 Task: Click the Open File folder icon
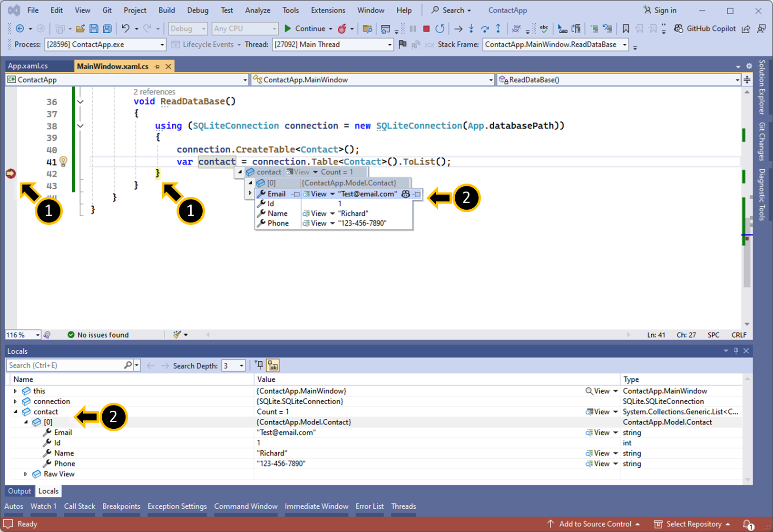[x=80, y=29]
